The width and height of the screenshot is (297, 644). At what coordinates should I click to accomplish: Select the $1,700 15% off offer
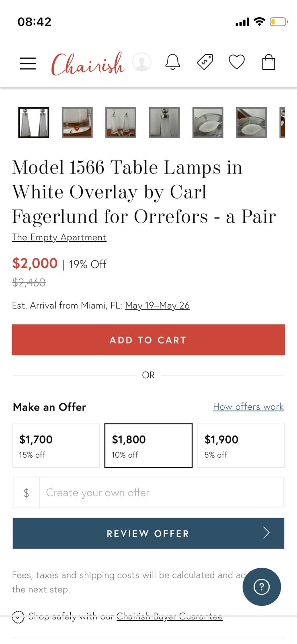pyautogui.click(x=56, y=446)
